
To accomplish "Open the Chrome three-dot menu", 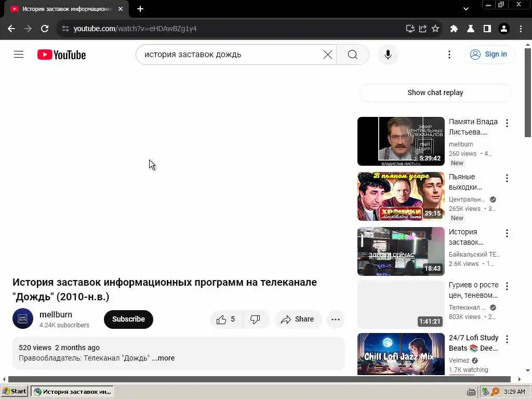I will 521,29.
